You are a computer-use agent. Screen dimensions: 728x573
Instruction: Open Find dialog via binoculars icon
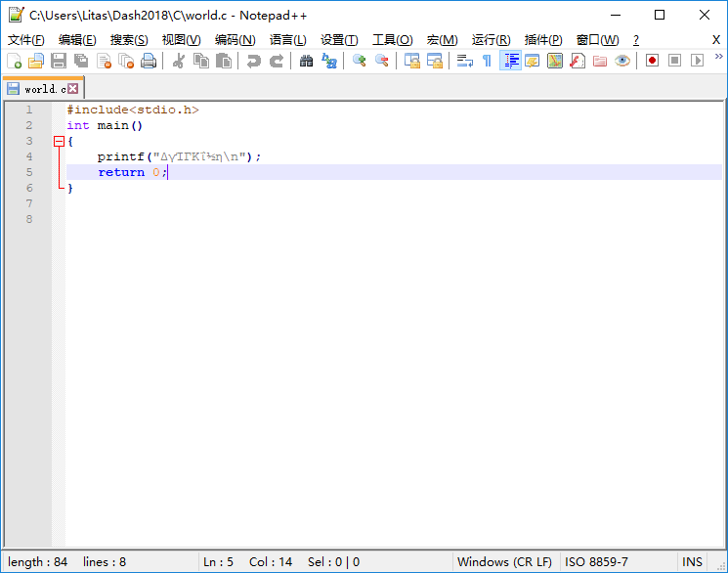click(306, 61)
